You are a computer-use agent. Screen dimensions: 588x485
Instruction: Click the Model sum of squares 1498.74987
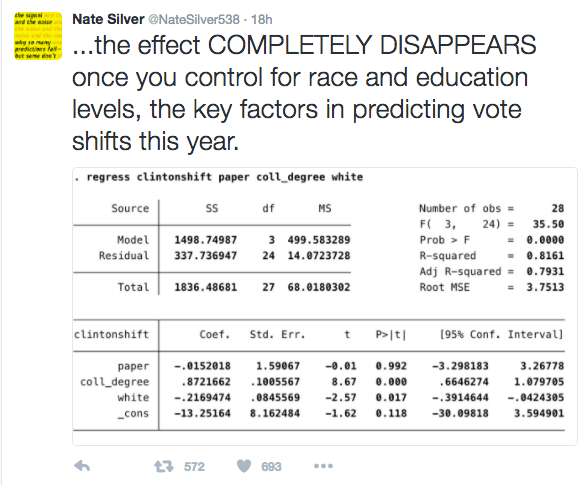coord(206,240)
